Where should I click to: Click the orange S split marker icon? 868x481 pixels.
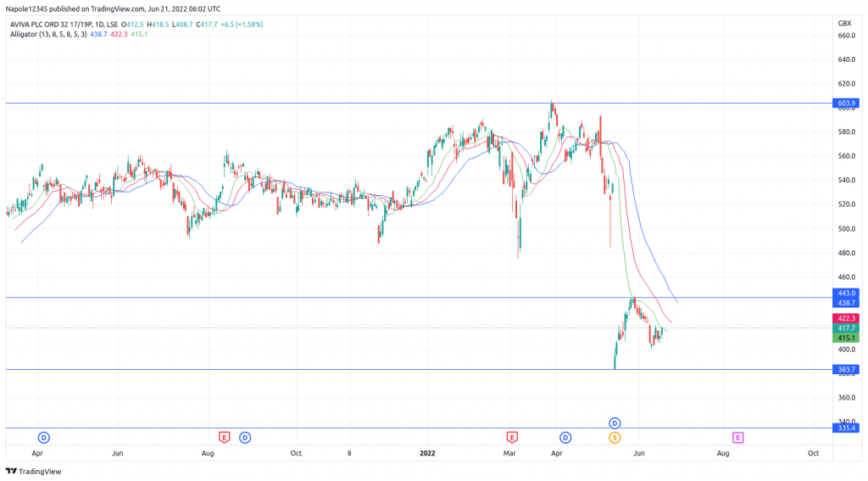615,438
